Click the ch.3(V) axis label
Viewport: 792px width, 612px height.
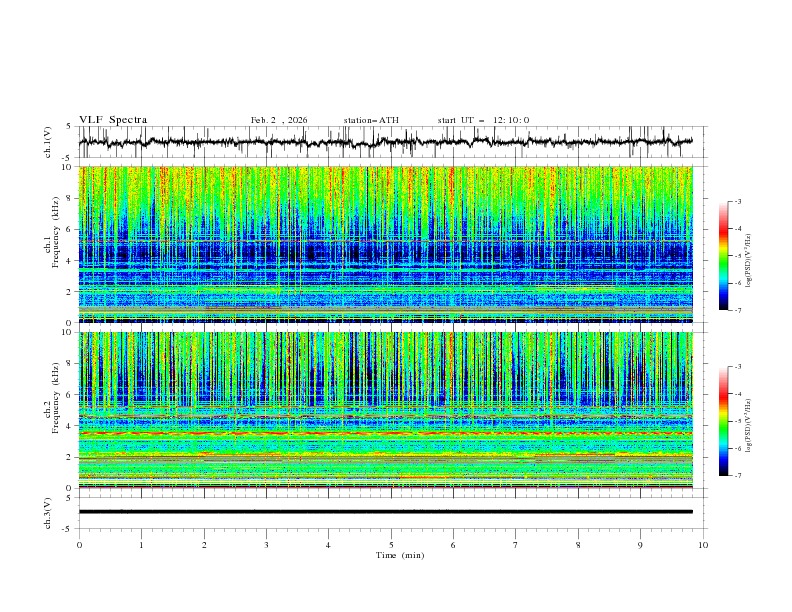[48, 513]
